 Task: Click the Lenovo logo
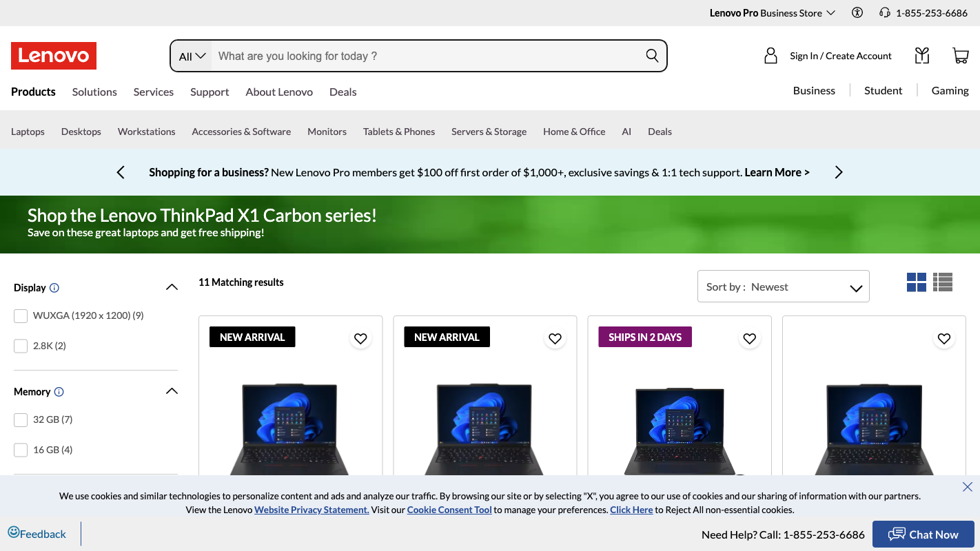(54, 56)
